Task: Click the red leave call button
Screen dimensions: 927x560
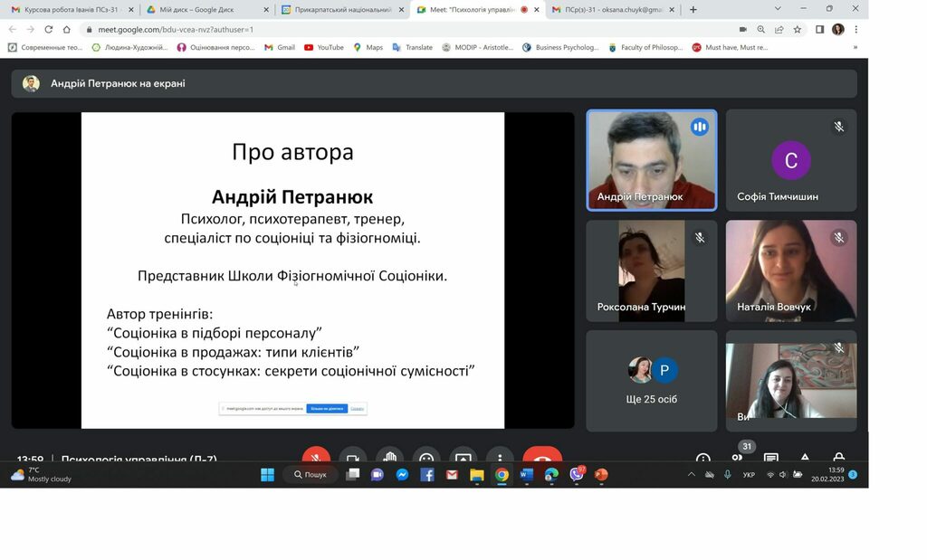Action: pyautogui.click(x=541, y=457)
